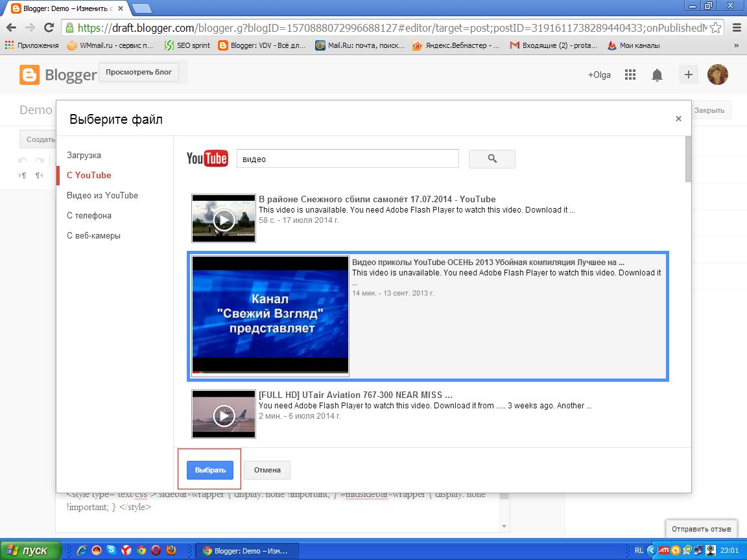
Task: Click the YouTube search field
Action: pos(348,159)
